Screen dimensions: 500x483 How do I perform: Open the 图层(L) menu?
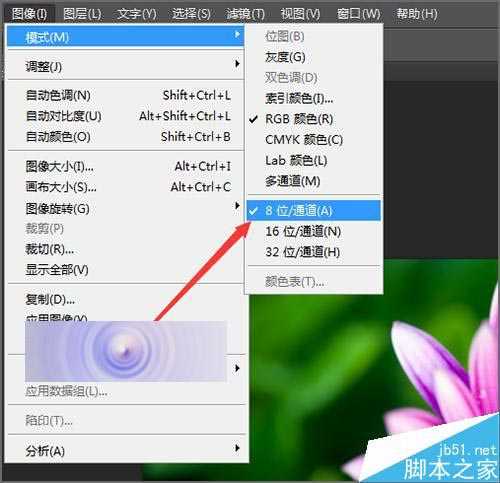pos(83,14)
